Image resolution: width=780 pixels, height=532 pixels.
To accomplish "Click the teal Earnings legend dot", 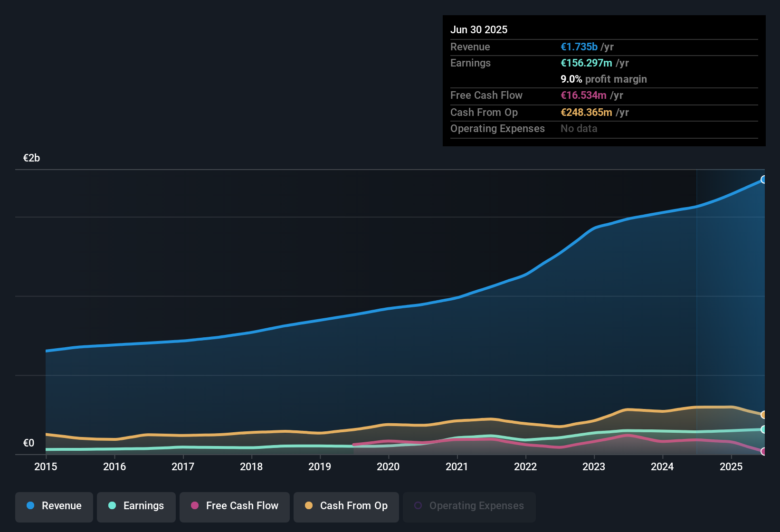I will pyautogui.click(x=112, y=506).
